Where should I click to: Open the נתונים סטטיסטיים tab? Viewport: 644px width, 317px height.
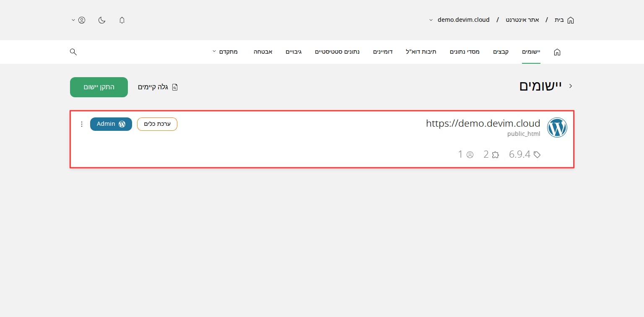tap(337, 52)
